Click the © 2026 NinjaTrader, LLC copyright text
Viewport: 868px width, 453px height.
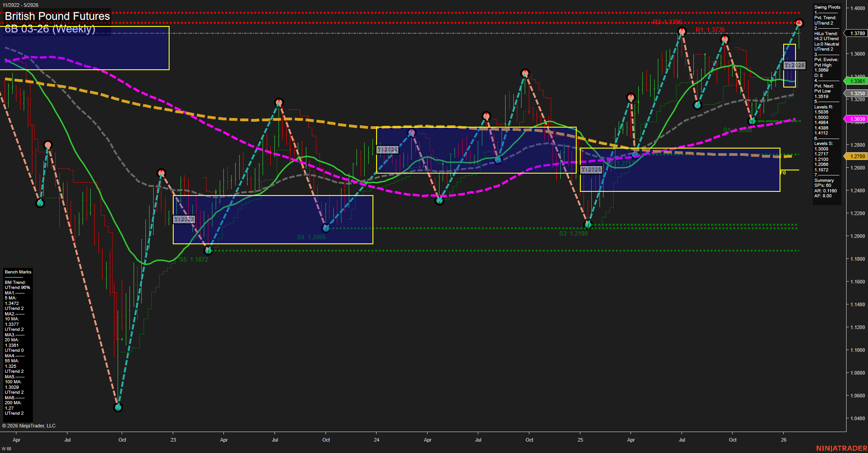(29, 425)
